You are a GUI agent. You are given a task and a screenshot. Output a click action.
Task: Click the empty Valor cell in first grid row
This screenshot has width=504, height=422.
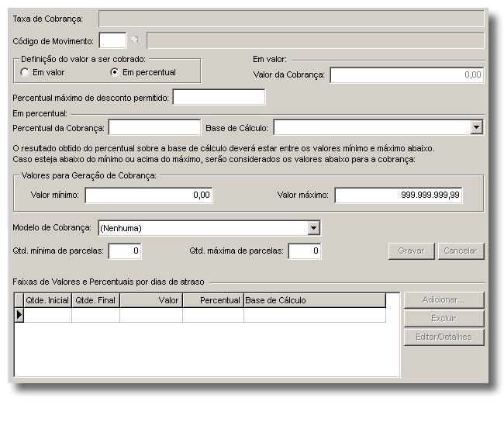click(x=151, y=315)
